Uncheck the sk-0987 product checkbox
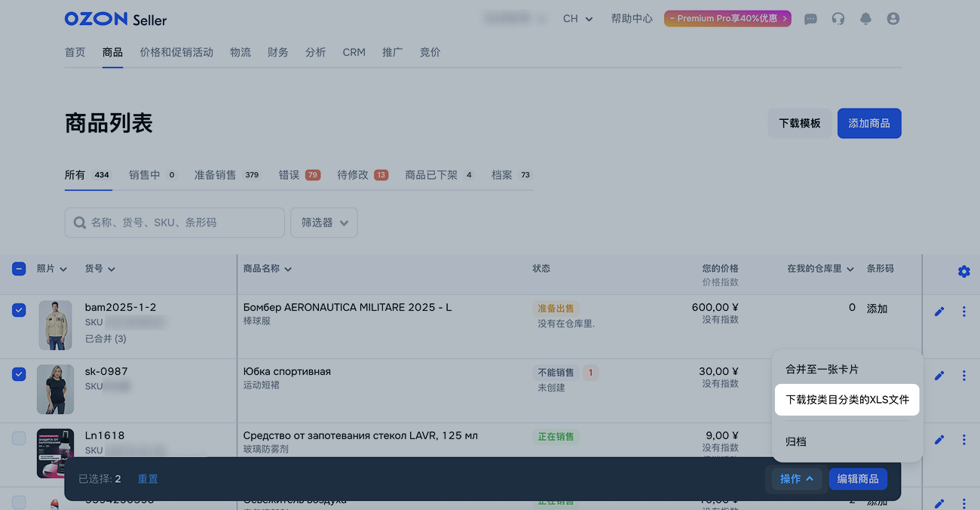Screen dimensions: 980x510 coord(20,374)
